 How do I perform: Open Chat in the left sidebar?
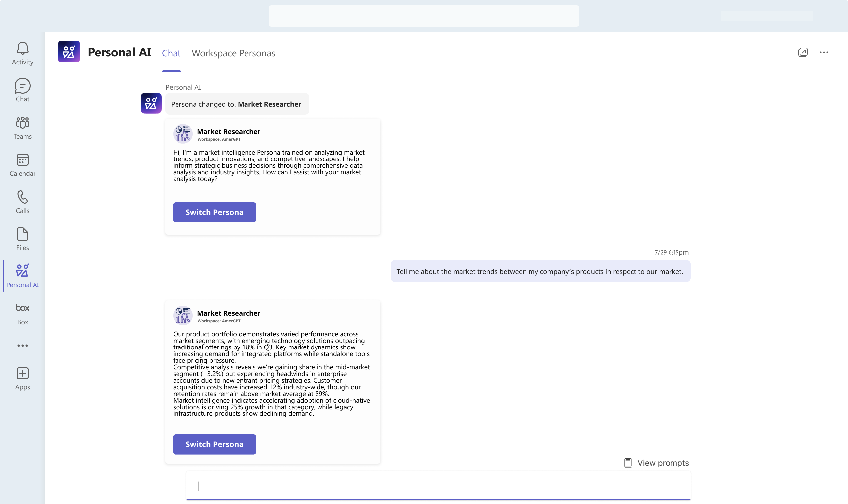[x=23, y=90]
